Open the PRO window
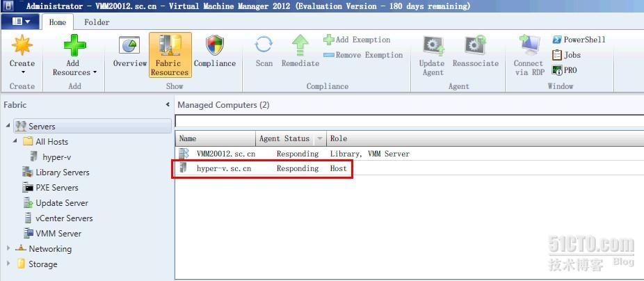This screenshot has height=281, width=644. (x=564, y=70)
